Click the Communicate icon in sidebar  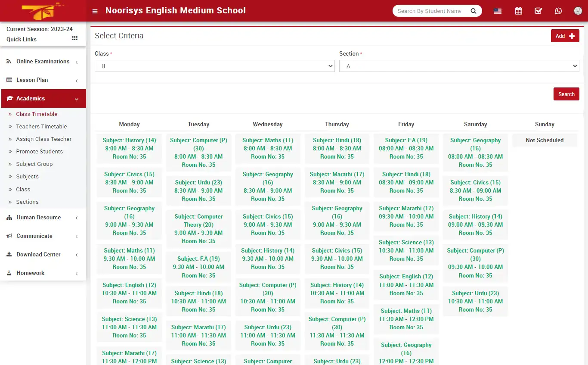click(x=9, y=236)
